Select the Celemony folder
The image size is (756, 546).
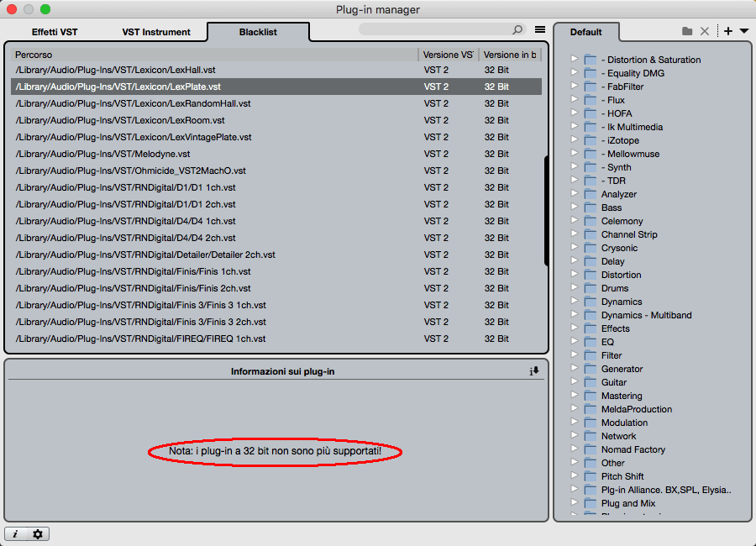click(622, 222)
